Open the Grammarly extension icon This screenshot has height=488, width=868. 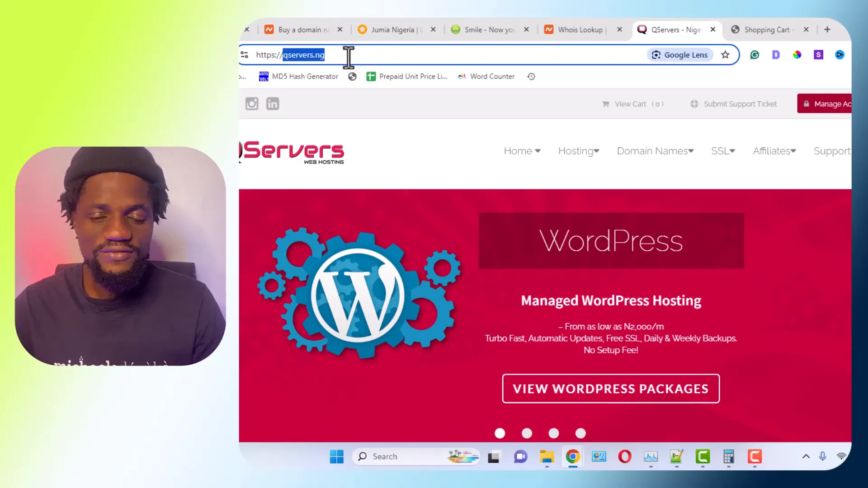click(755, 55)
